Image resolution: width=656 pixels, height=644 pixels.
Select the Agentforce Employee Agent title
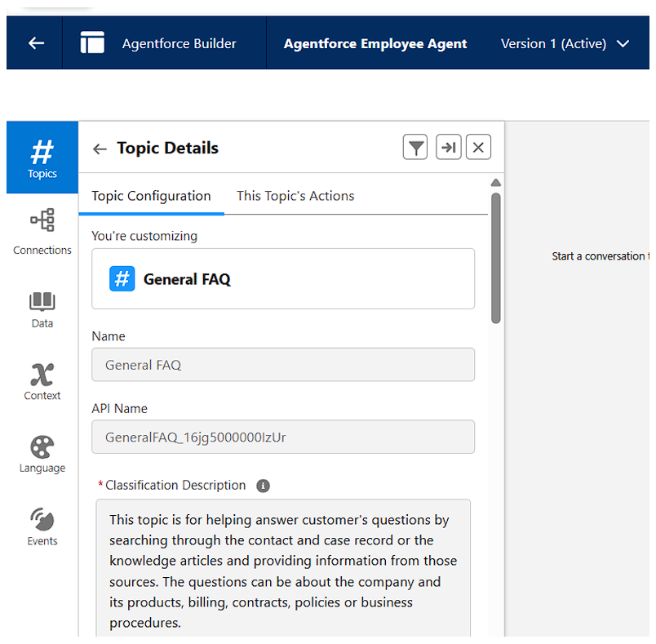(x=375, y=43)
